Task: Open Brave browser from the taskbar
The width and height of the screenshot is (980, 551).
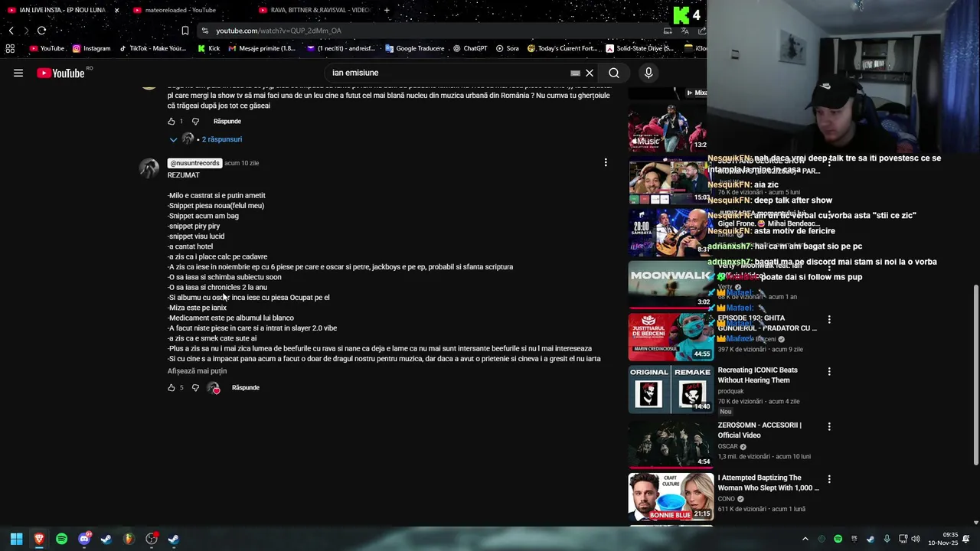Action: (x=39, y=539)
